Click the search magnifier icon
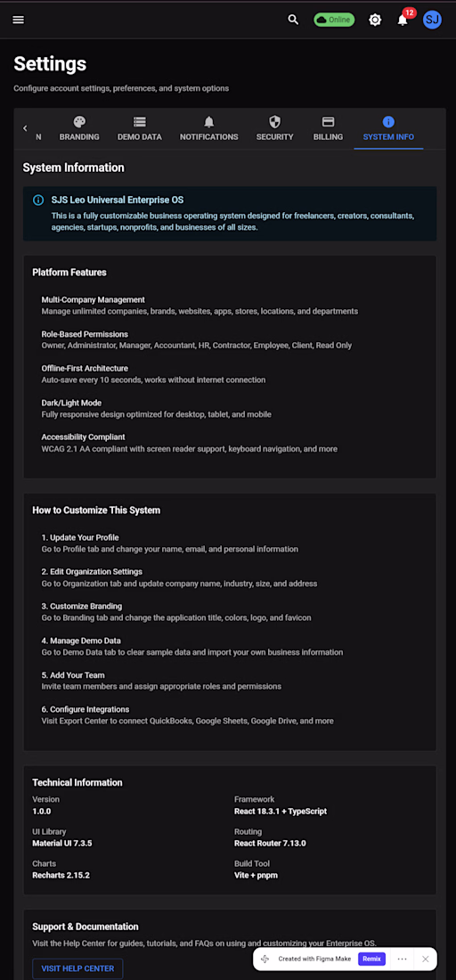Image resolution: width=456 pixels, height=980 pixels. [293, 20]
